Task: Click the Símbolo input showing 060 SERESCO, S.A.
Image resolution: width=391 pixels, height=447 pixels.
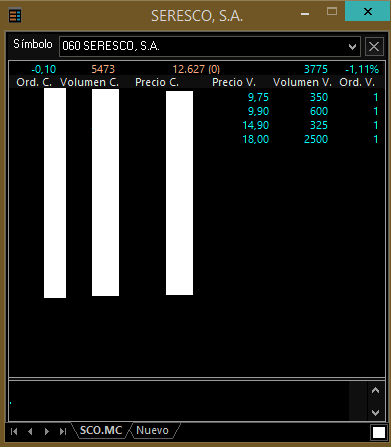Action: point(210,46)
